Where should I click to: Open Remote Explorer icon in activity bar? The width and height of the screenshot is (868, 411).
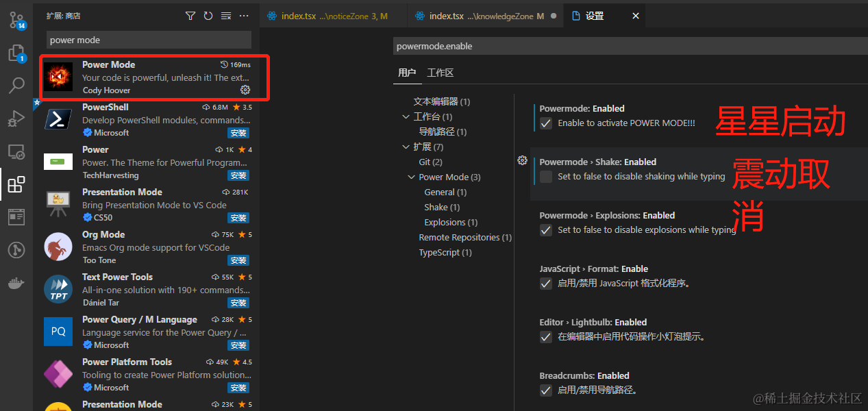coord(16,152)
